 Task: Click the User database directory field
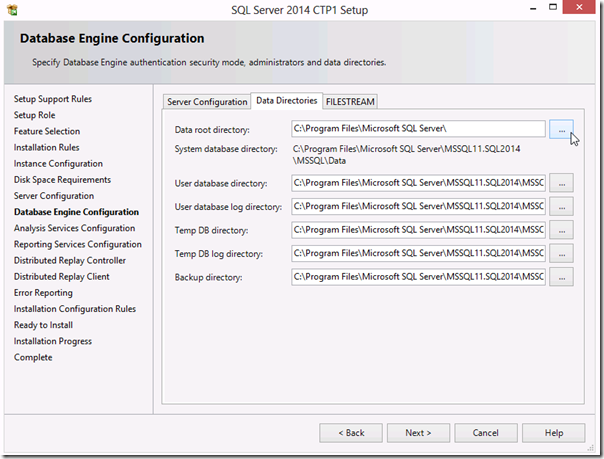[x=418, y=183]
